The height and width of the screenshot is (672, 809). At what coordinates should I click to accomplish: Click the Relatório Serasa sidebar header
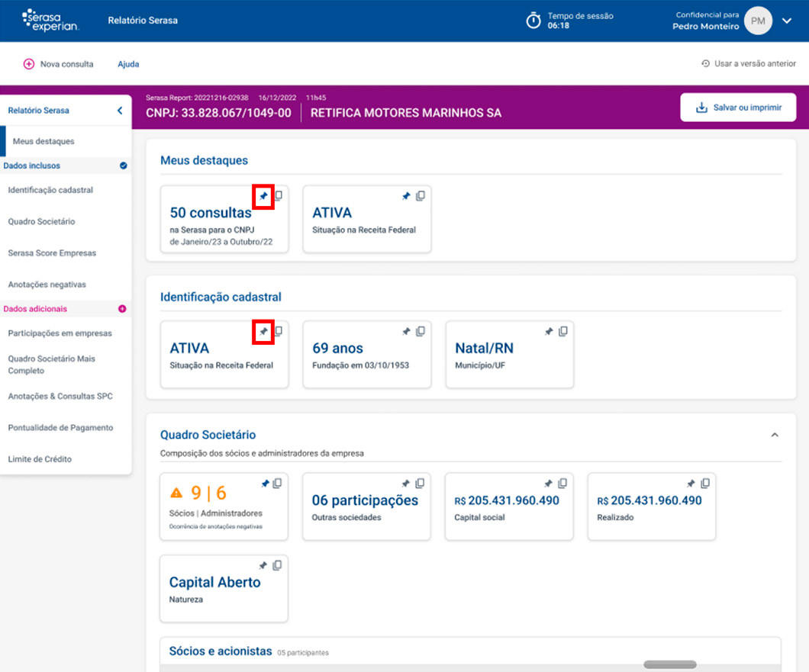(x=38, y=111)
